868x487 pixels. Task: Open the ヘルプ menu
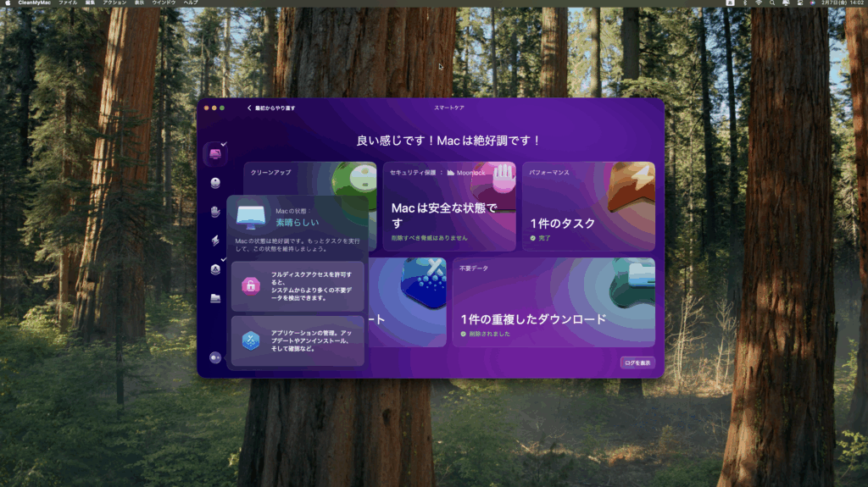pyautogui.click(x=191, y=3)
